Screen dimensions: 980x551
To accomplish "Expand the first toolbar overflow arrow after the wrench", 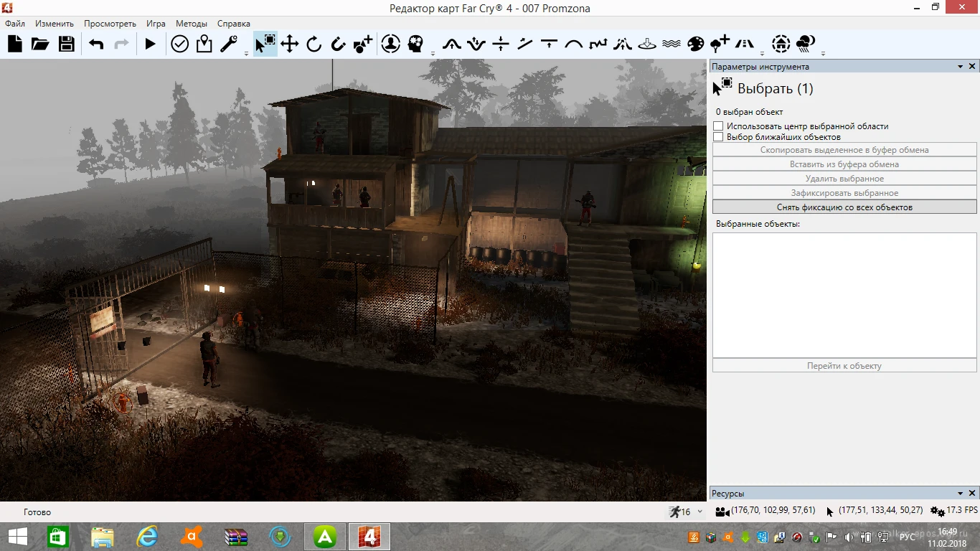I will click(x=246, y=53).
